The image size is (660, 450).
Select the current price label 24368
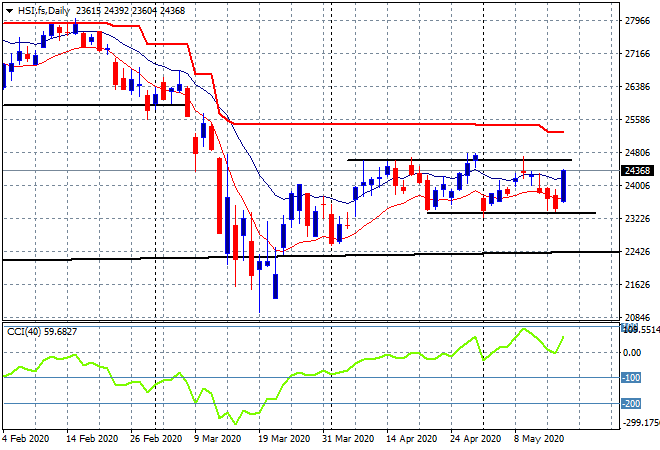638,170
